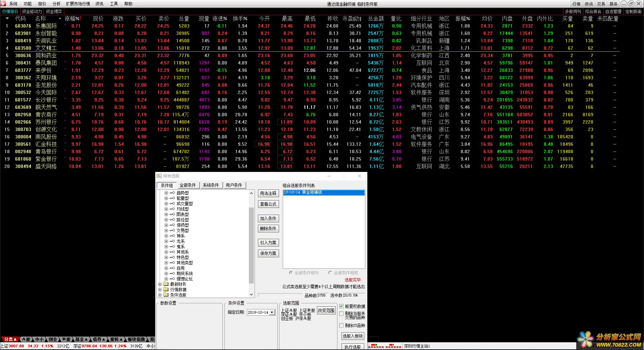This screenshot has height=350, width=644.
Task: Select the 全部条件相与 radio button
Action: point(291,273)
